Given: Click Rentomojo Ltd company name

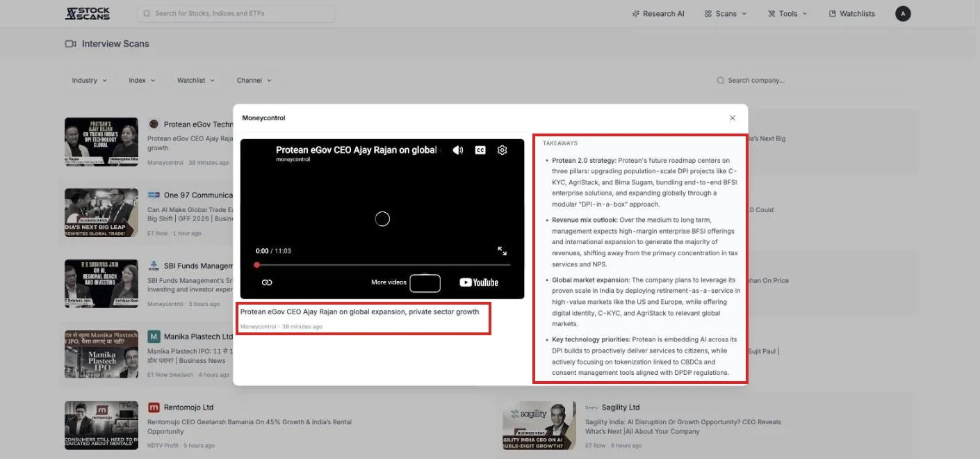Looking at the screenshot, I should tap(188, 408).
